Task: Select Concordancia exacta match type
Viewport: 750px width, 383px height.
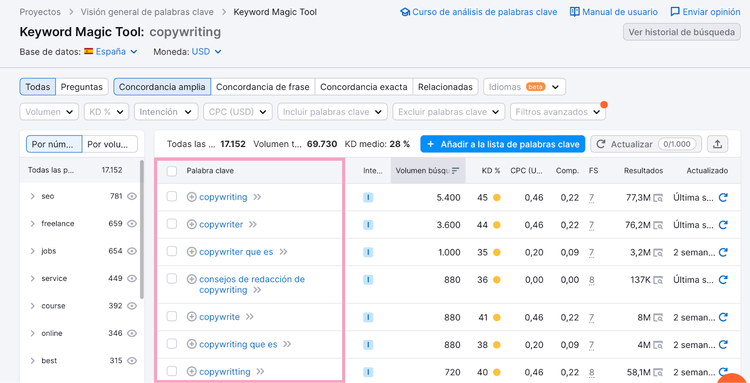Action: point(364,87)
